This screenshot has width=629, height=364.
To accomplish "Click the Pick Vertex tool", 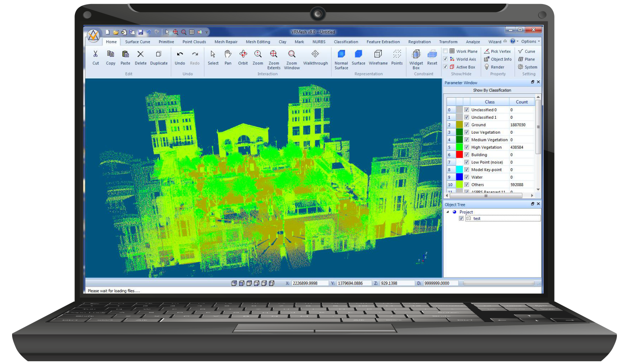I will (x=498, y=52).
